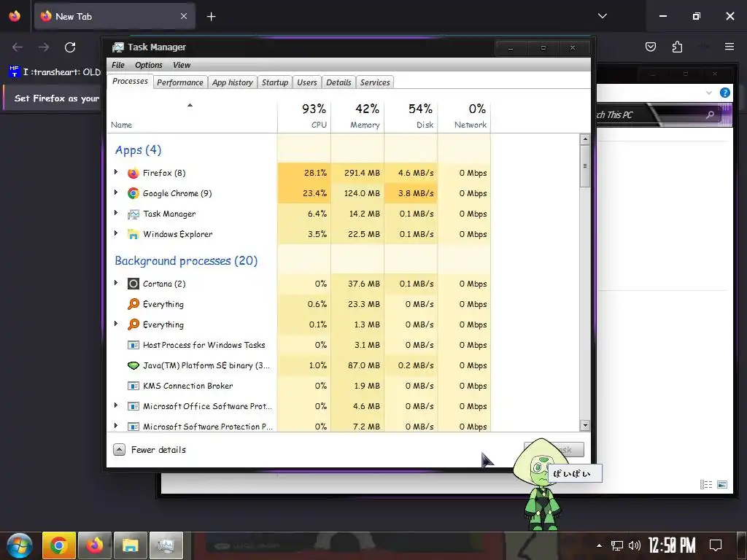Image resolution: width=747 pixels, height=560 pixels.
Task: Open a new Firefox tab with plus
Action: point(211,17)
